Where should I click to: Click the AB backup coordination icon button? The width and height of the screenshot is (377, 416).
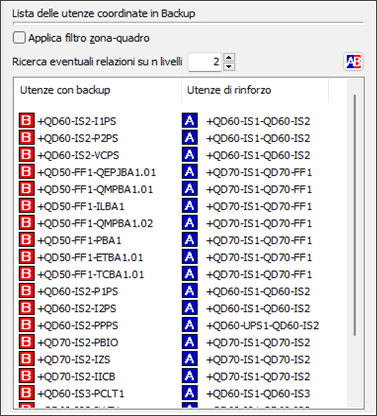[353, 62]
